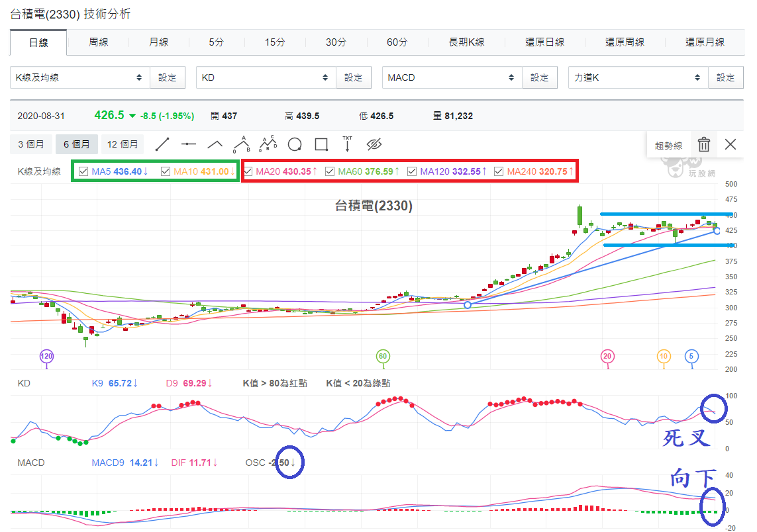Click the green 60 moving average marker
The image size is (757, 532).
tap(383, 357)
